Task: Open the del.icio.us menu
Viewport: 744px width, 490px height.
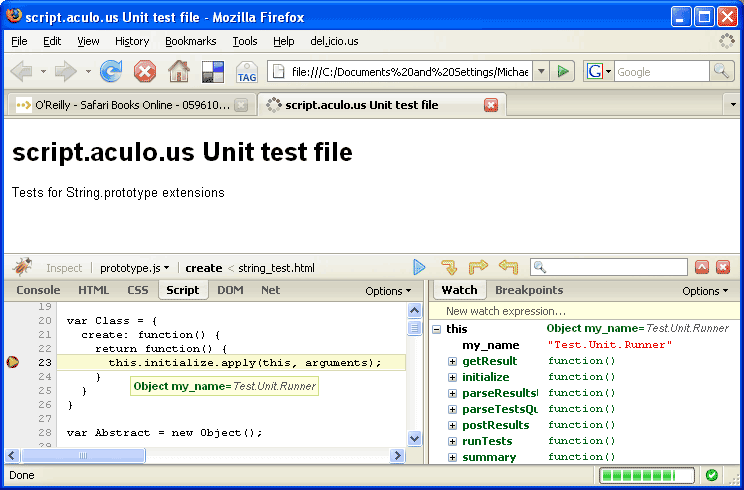Action: [x=334, y=42]
